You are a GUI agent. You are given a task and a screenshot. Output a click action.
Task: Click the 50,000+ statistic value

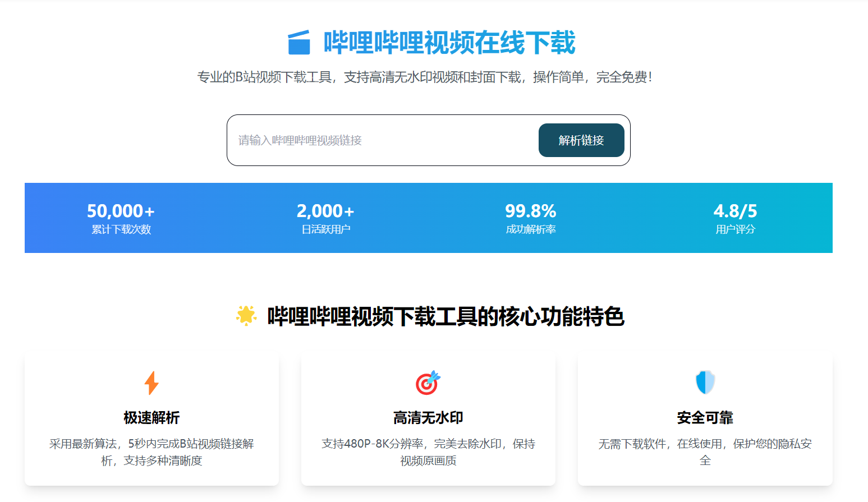click(x=121, y=211)
